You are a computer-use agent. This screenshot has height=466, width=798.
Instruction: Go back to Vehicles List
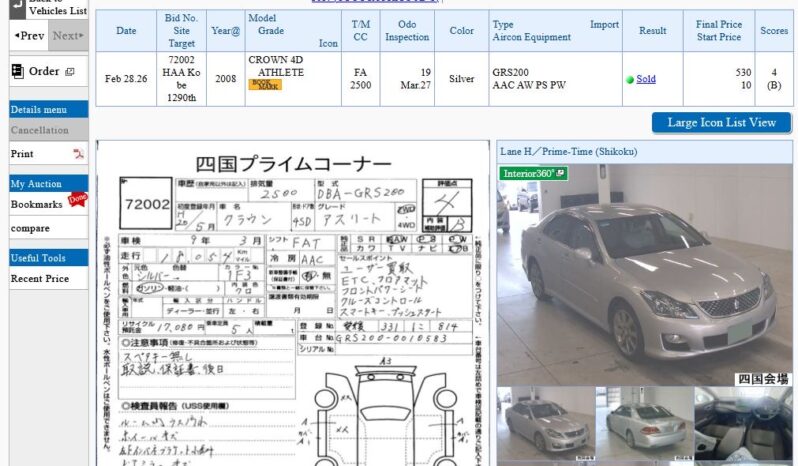click(48, 9)
